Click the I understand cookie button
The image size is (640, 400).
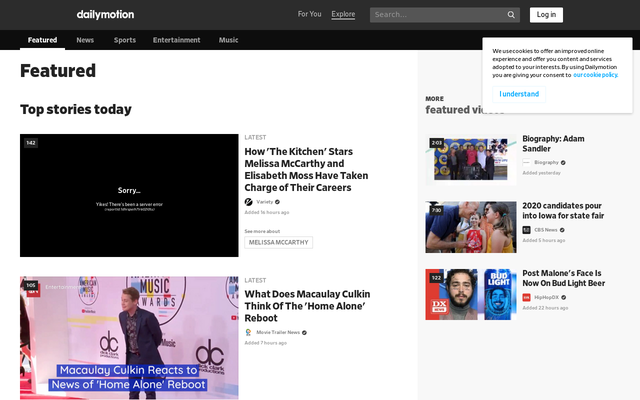click(519, 94)
